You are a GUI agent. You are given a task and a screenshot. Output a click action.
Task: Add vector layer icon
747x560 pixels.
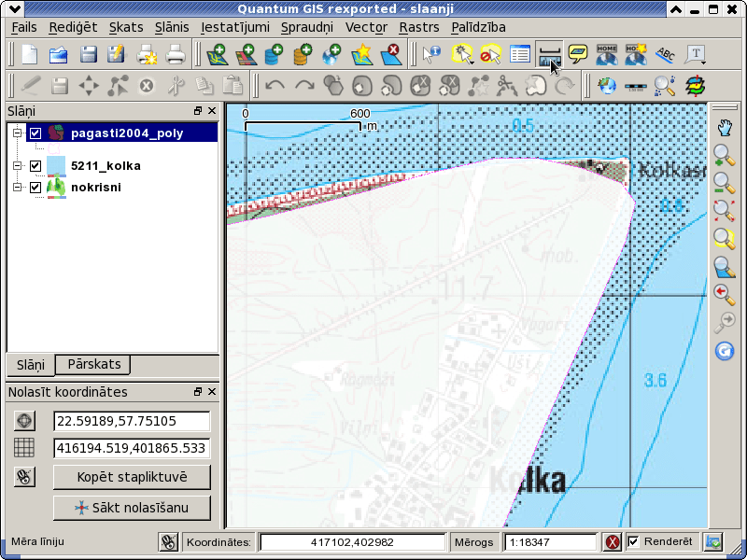pyautogui.click(x=217, y=55)
